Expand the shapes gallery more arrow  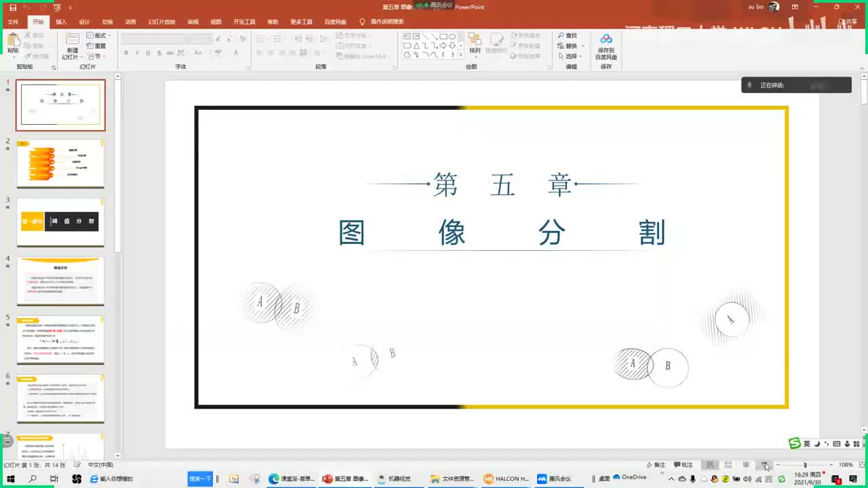462,55
